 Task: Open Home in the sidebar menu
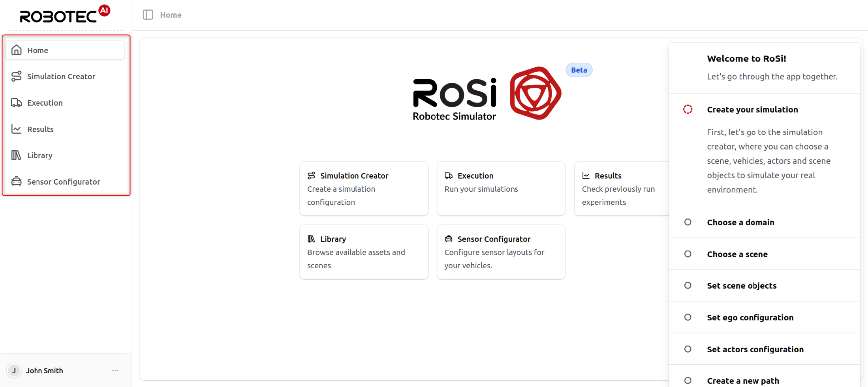(65, 50)
